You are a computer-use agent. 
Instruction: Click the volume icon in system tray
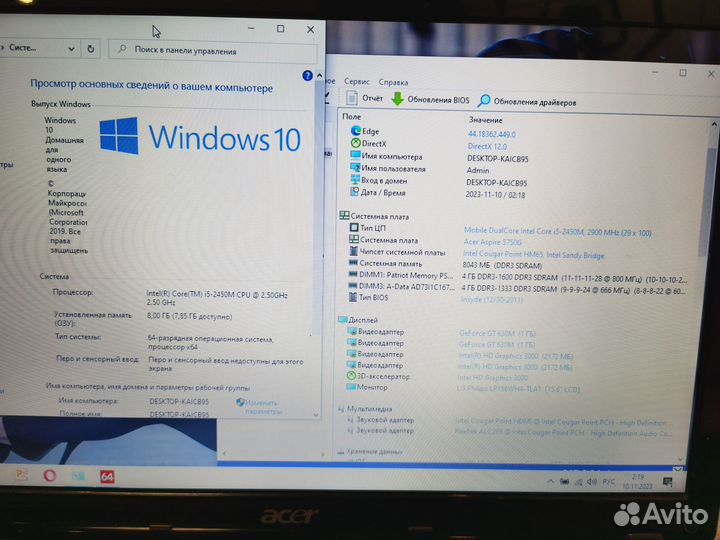click(592, 481)
